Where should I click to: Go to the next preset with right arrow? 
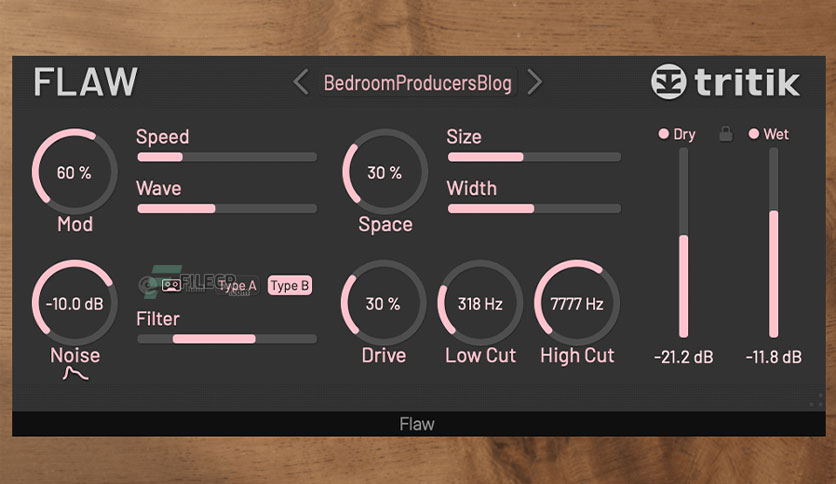tap(534, 83)
